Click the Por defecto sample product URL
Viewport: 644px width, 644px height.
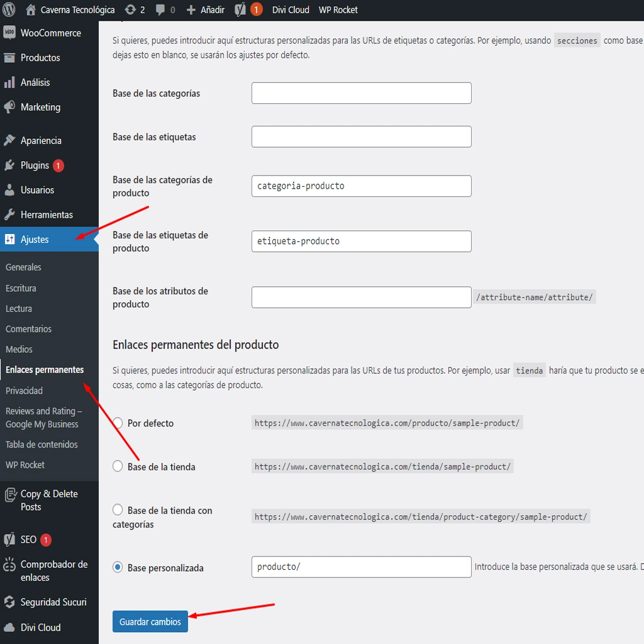[387, 423]
